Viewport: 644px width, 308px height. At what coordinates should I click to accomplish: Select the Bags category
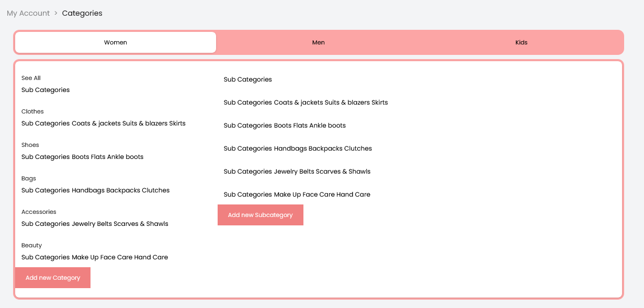coord(29,178)
